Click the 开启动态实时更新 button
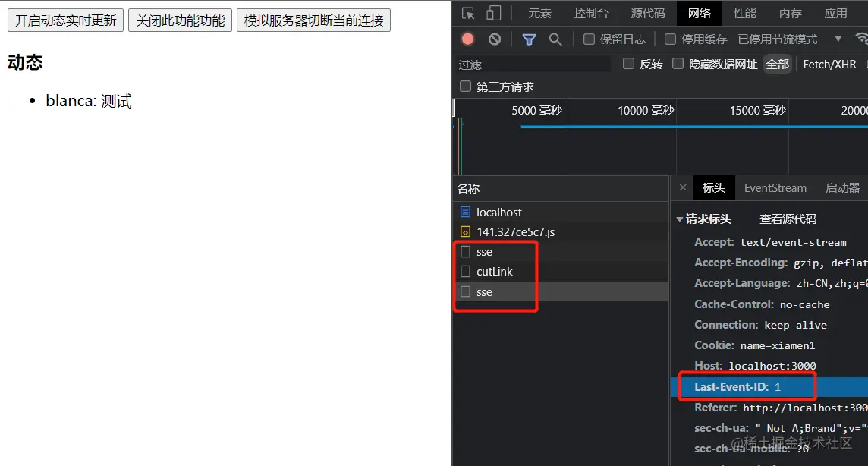 point(65,20)
